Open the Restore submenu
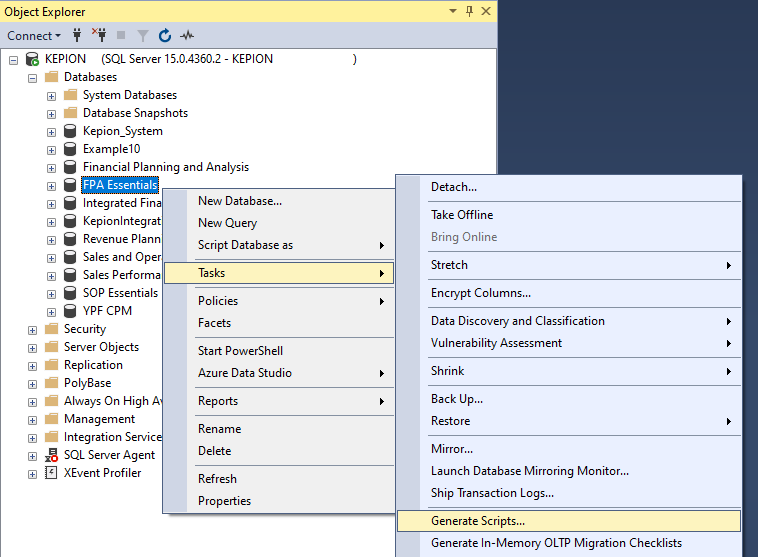758x557 pixels. [569, 421]
